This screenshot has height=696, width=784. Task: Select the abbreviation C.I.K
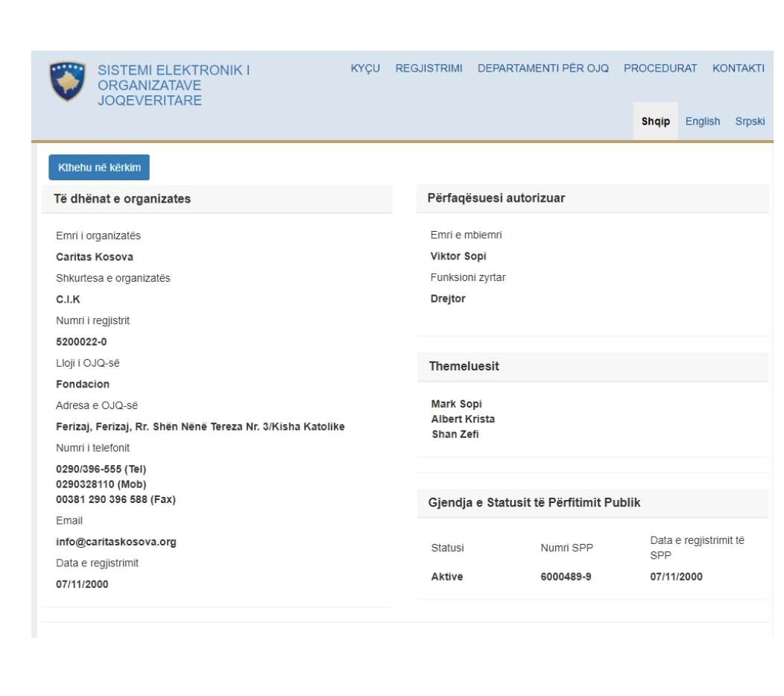[x=68, y=300]
